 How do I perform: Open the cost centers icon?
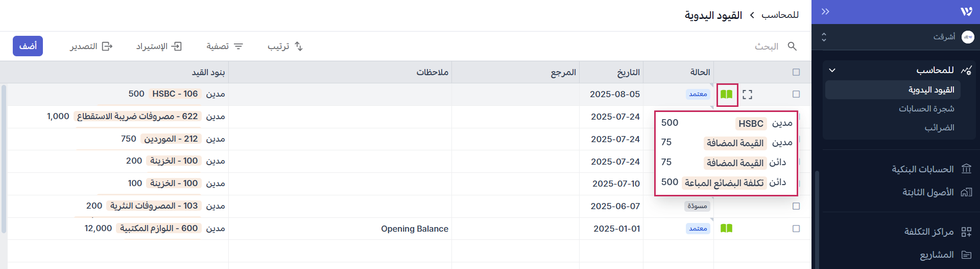(966, 232)
